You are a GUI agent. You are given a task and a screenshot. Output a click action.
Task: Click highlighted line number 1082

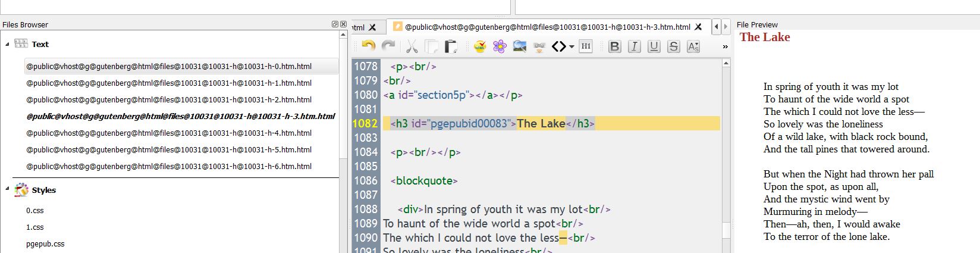pyautogui.click(x=366, y=123)
